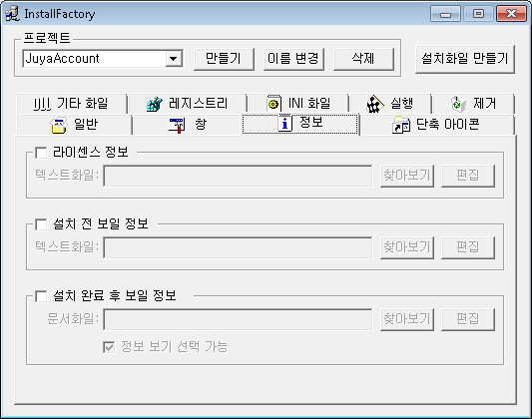Click the InstallFactory title bar app icon
This screenshot has width=532, height=419.
click(12, 14)
